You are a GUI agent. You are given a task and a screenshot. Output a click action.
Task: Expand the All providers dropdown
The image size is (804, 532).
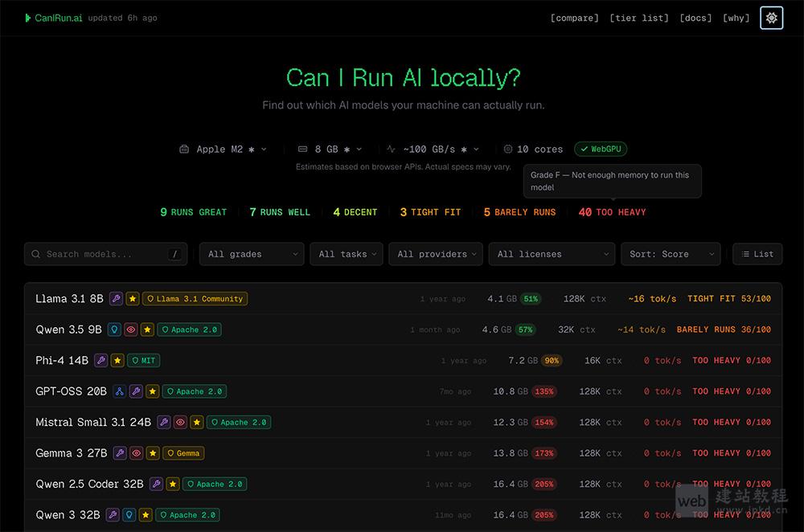tap(435, 254)
